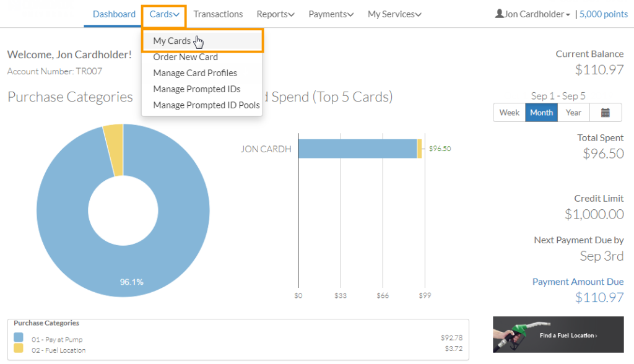
Task: View the 5,000 points link
Action: [603, 14]
